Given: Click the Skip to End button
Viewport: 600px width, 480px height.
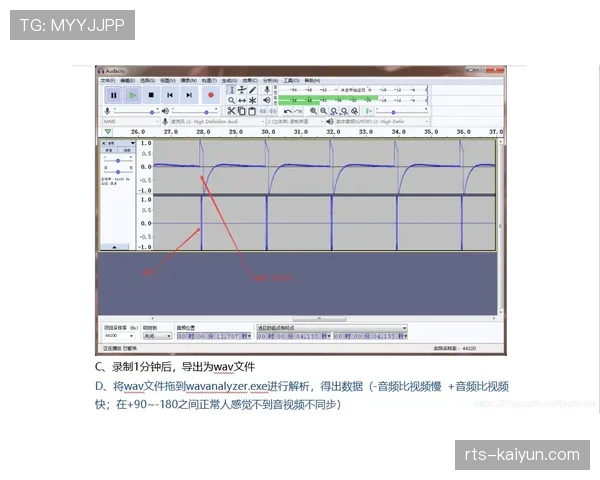Looking at the screenshot, I should click(x=189, y=95).
